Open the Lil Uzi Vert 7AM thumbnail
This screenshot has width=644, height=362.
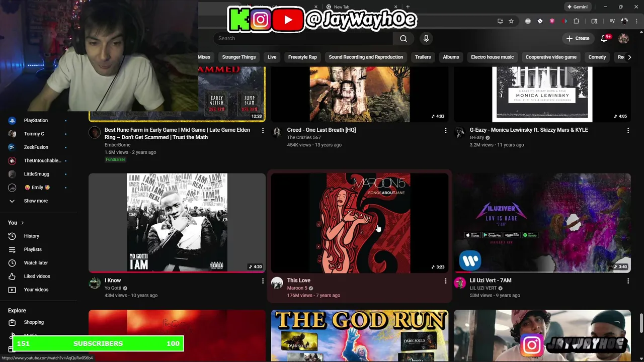pos(542,223)
